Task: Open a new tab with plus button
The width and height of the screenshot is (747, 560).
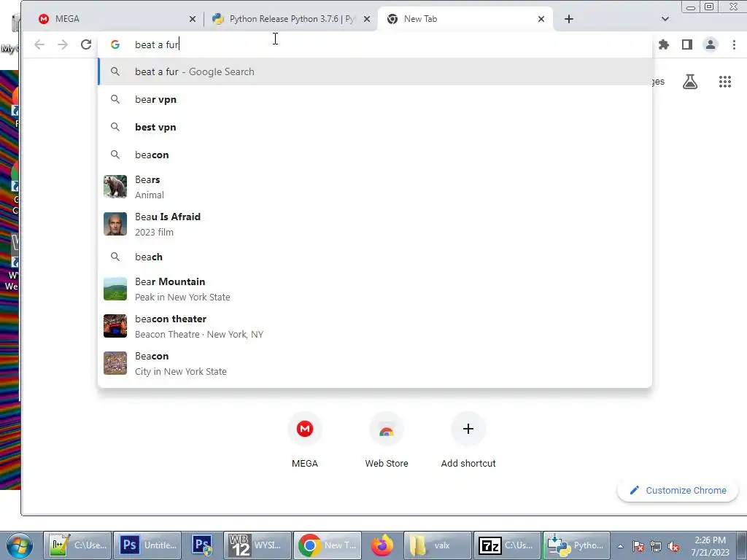Action: pyautogui.click(x=569, y=19)
